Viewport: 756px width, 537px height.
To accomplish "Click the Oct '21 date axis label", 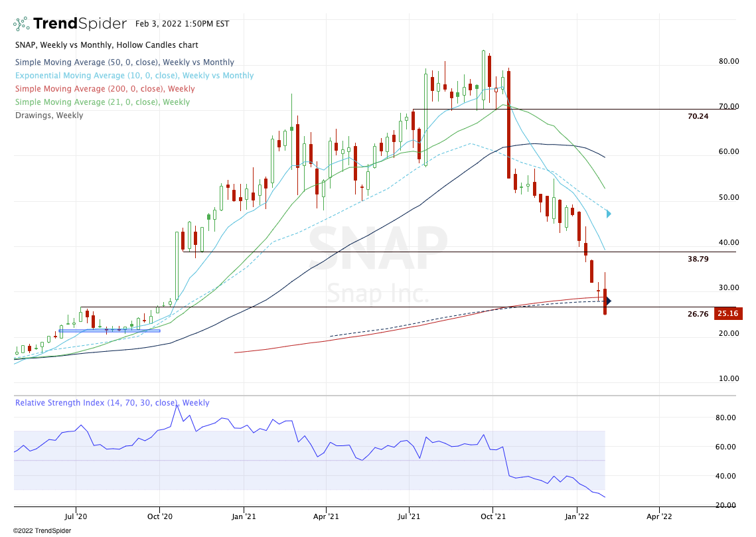I will click(x=493, y=516).
